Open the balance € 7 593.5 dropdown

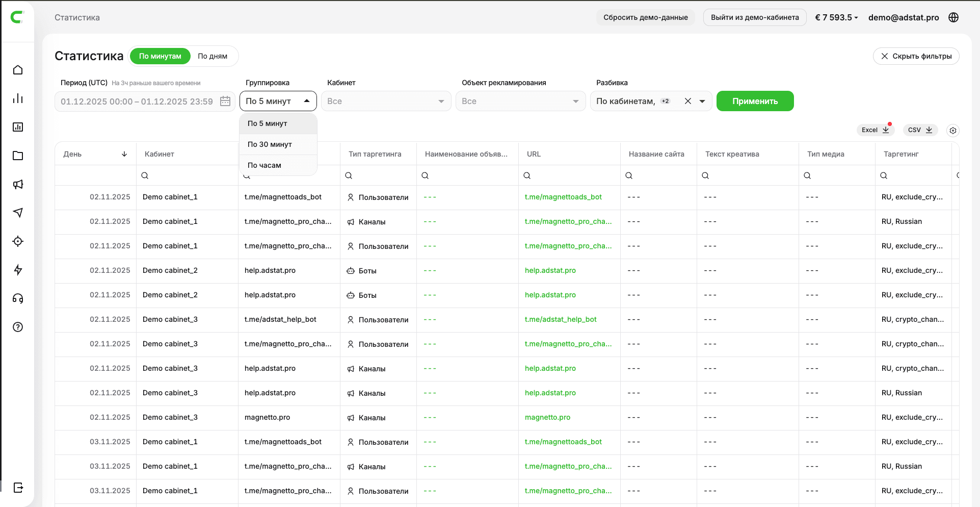tap(836, 17)
